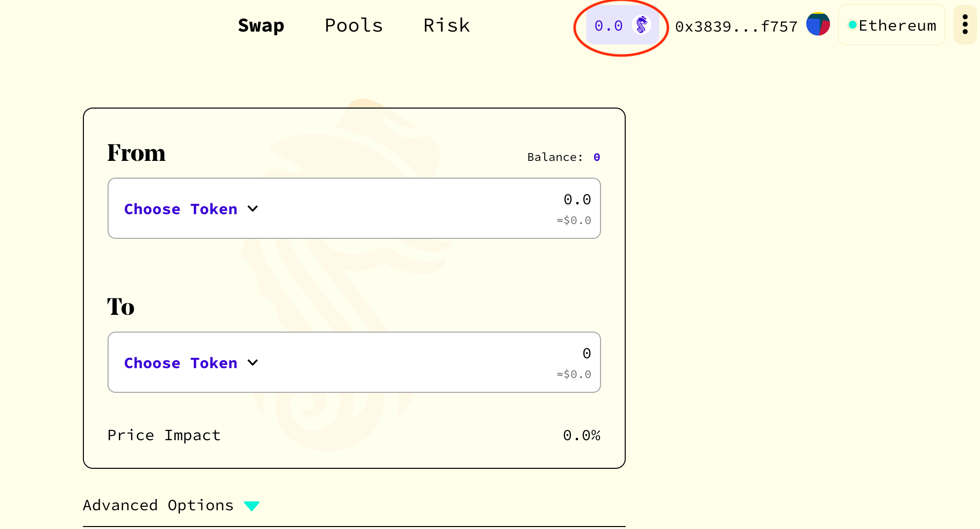Expand Advanced Options triangle

pyautogui.click(x=252, y=506)
